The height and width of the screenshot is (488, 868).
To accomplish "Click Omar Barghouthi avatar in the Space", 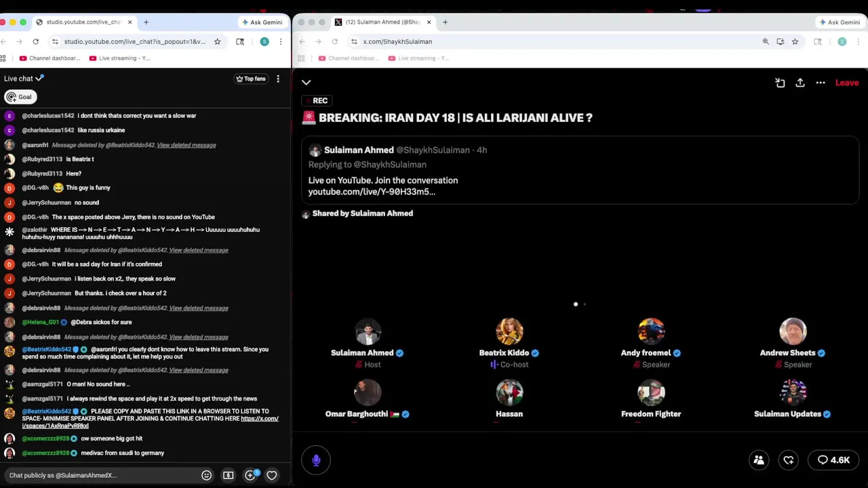I will pyautogui.click(x=368, y=392).
